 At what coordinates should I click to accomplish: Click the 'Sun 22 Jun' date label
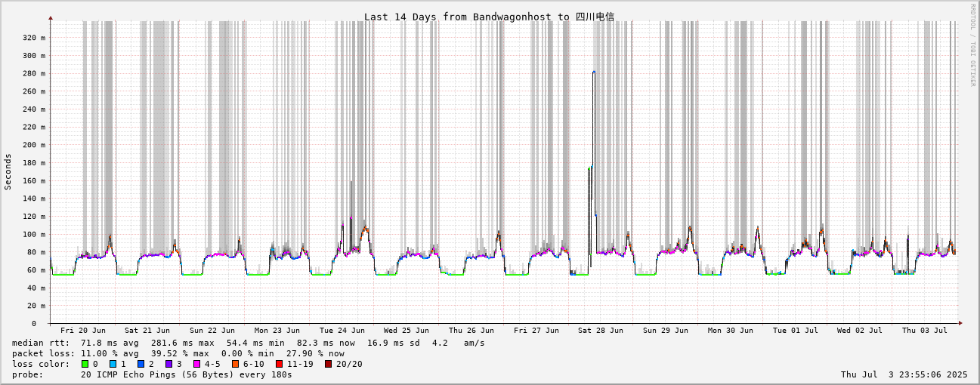tap(212, 331)
